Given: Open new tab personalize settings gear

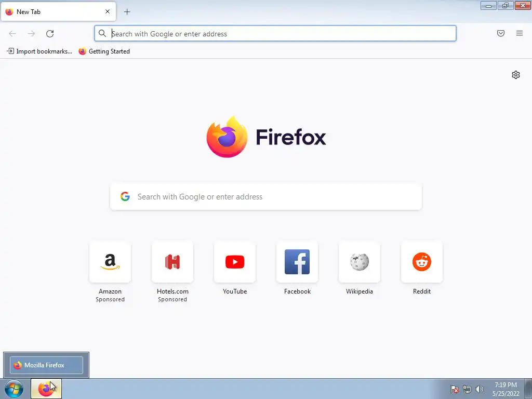Looking at the screenshot, I should pos(516,75).
